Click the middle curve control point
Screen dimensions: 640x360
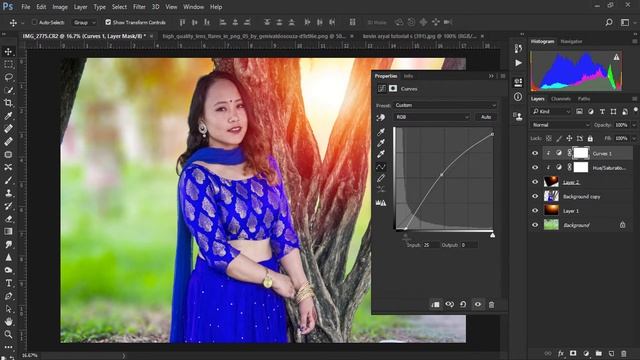click(442, 175)
